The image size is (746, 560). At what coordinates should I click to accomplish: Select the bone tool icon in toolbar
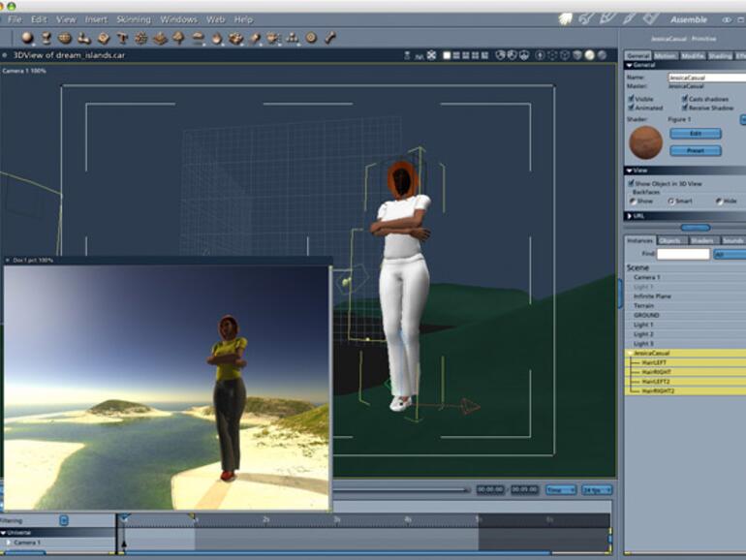(329, 38)
